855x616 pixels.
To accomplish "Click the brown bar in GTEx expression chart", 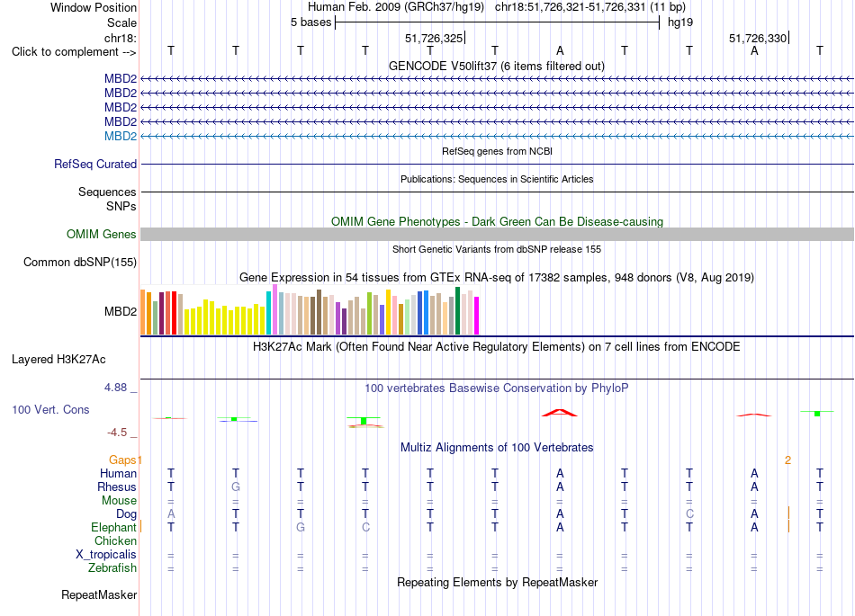I will [x=319, y=312].
